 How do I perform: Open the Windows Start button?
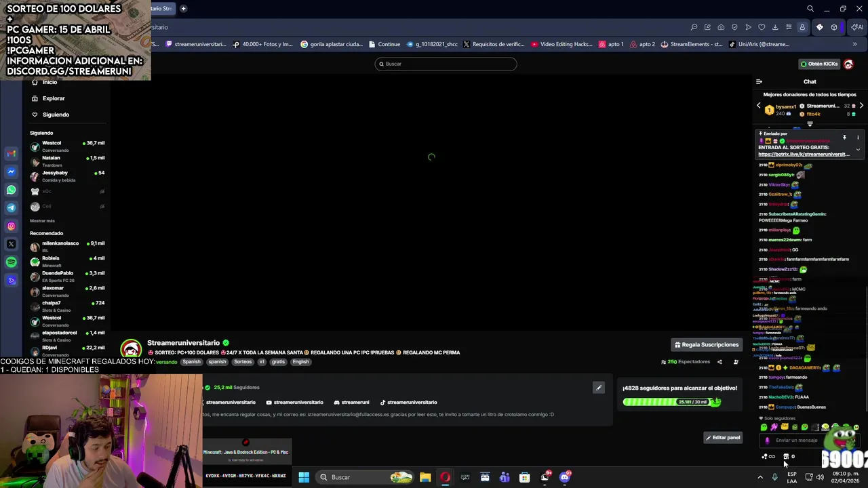304,477
